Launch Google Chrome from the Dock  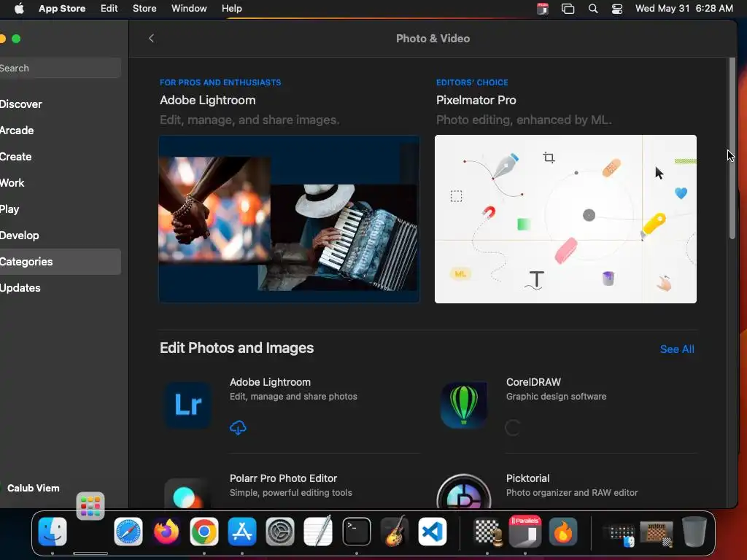pos(204,532)
